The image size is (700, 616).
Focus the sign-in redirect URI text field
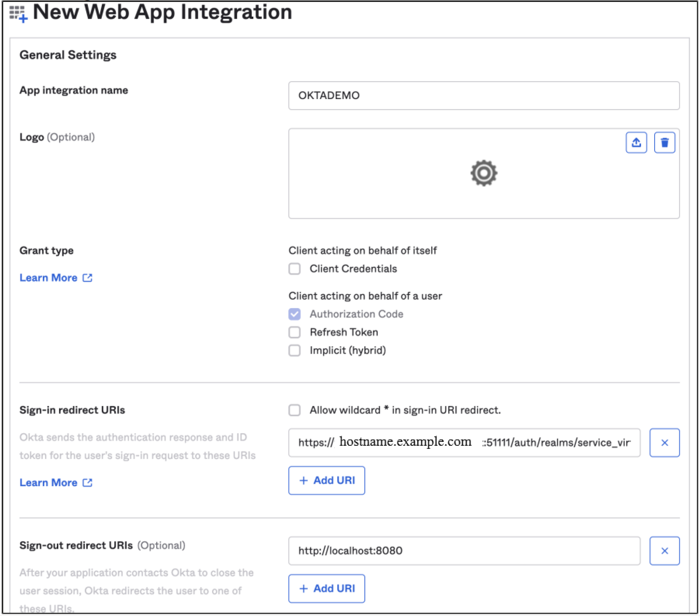click(x=464, y=443)
